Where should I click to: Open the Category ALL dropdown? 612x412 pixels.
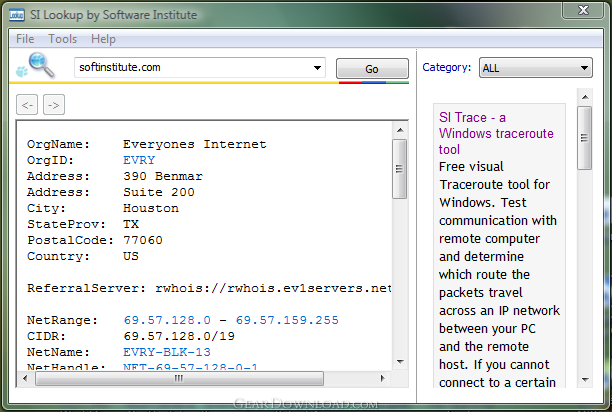536,68
